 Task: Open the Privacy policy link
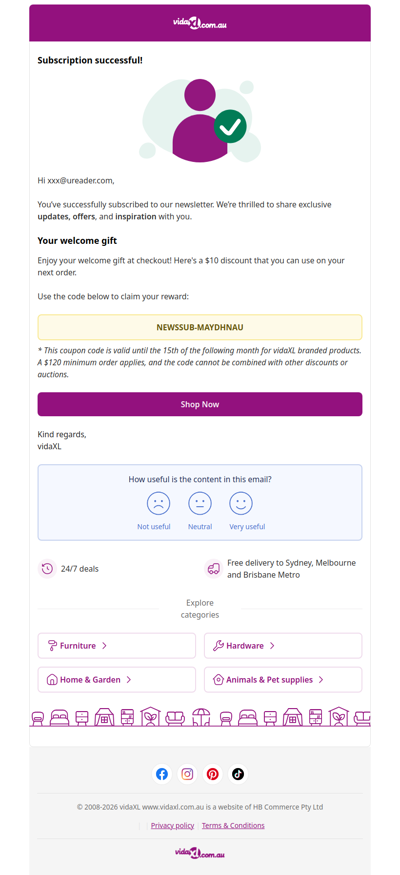tap(172, 825)
